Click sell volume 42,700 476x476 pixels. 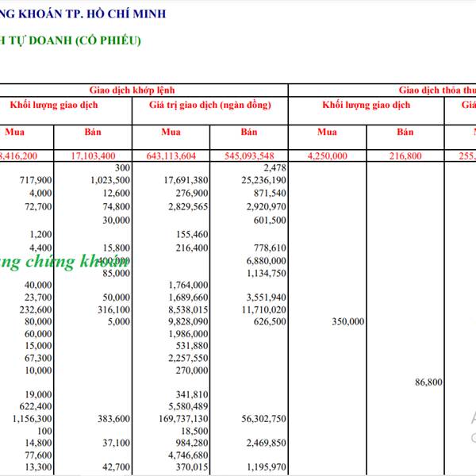117,467
